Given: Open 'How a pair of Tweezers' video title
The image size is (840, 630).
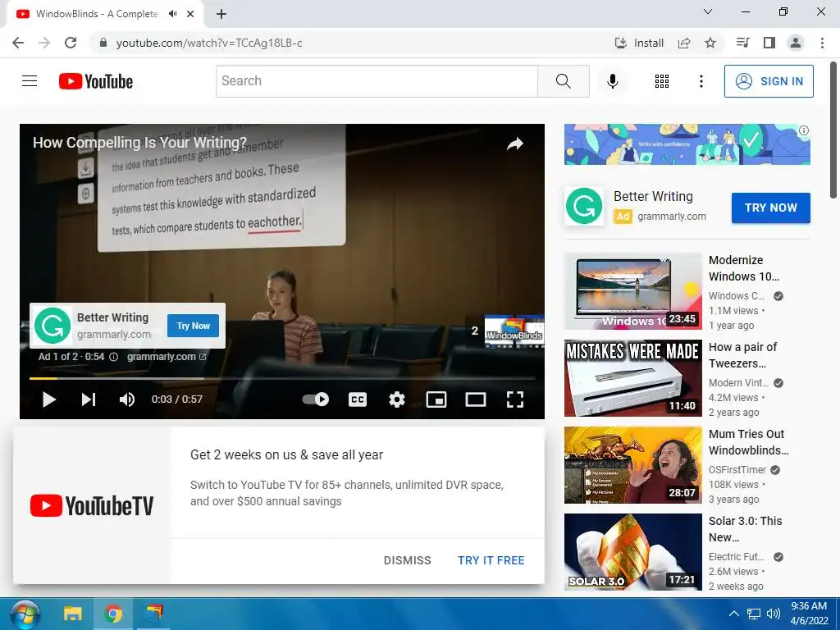Looking at the screenshot, I should click(742, 355).
